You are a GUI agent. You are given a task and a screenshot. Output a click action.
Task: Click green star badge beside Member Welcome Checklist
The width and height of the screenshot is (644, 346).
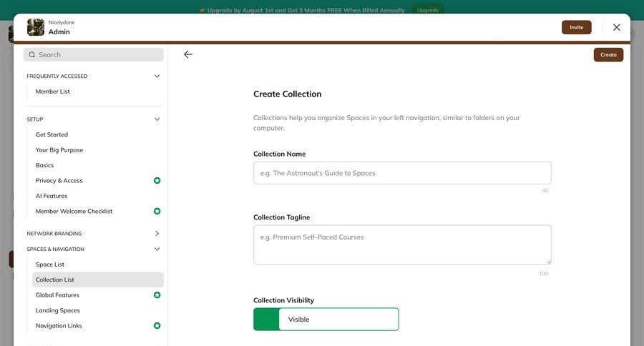(157, 212)
